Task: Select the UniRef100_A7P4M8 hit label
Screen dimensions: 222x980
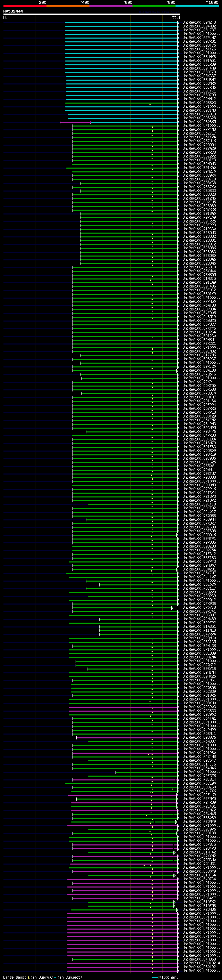Action: pyautogui.click(x=199, y=129)
